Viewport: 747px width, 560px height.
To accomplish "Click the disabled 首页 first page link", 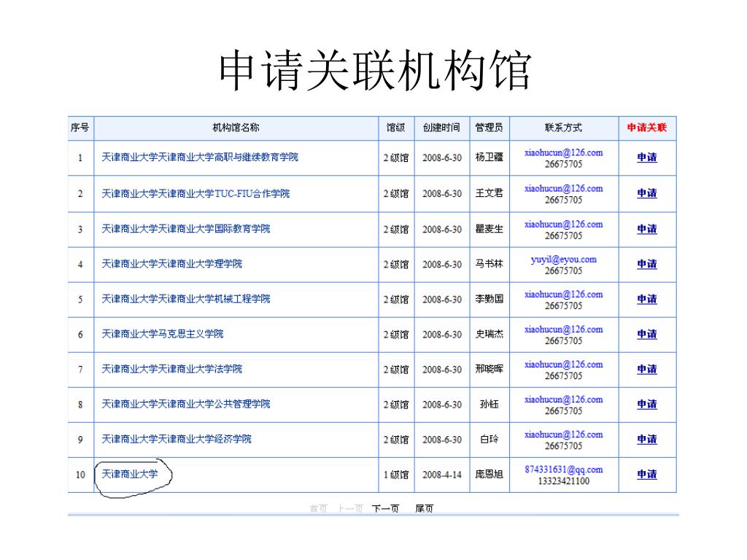I will tap(318, 508).
